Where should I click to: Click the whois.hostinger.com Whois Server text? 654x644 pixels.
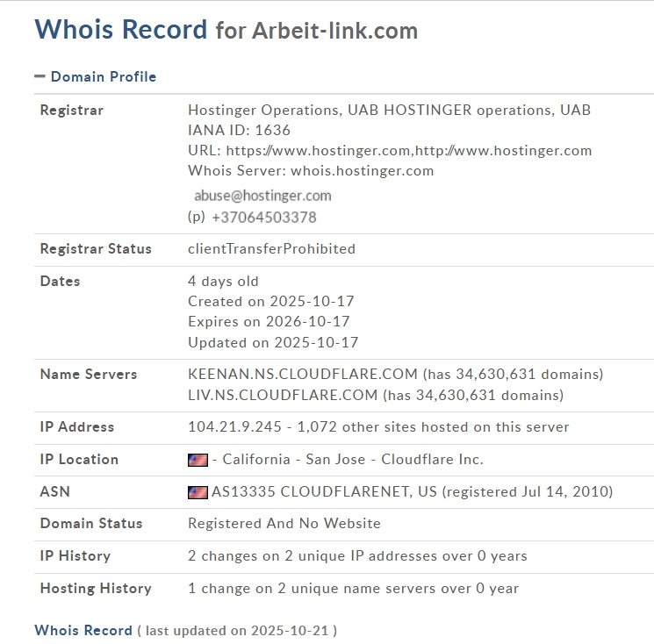click(362, 171)
